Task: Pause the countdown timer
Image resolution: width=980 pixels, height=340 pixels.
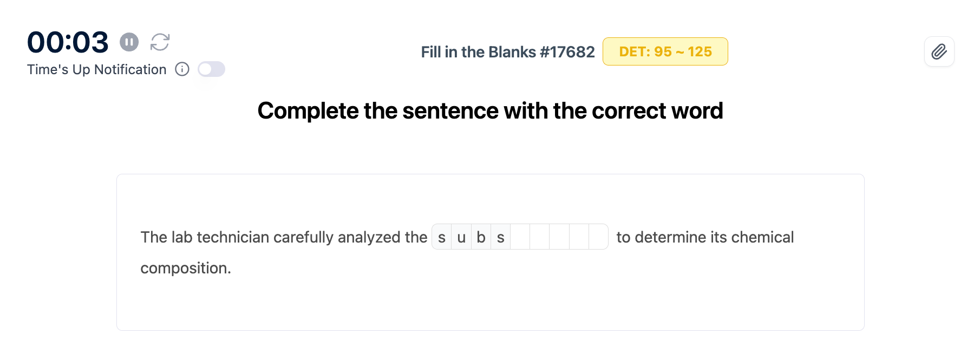Action: click(129, 42)
